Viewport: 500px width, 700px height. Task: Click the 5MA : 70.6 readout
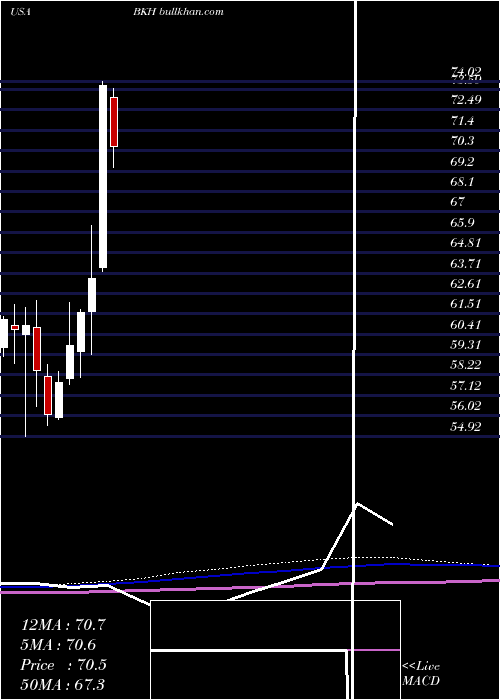[58, 645]
